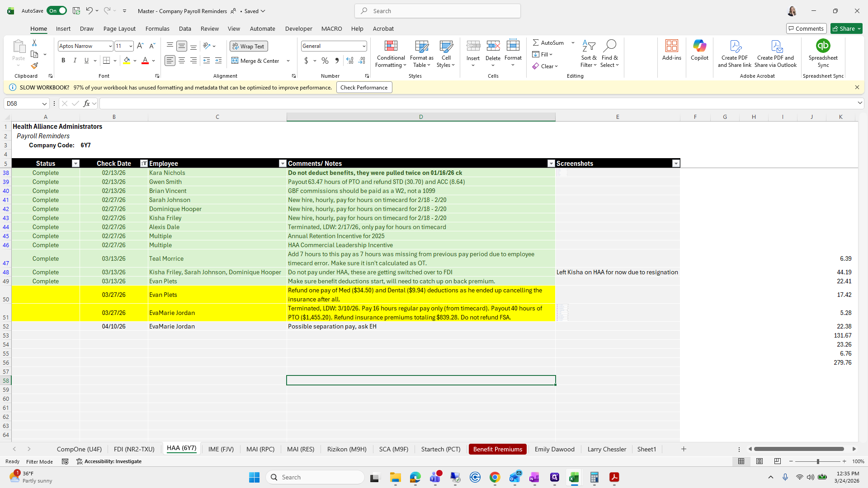
Task: Click the Increase Font Size icon
Action: [140, 46]
